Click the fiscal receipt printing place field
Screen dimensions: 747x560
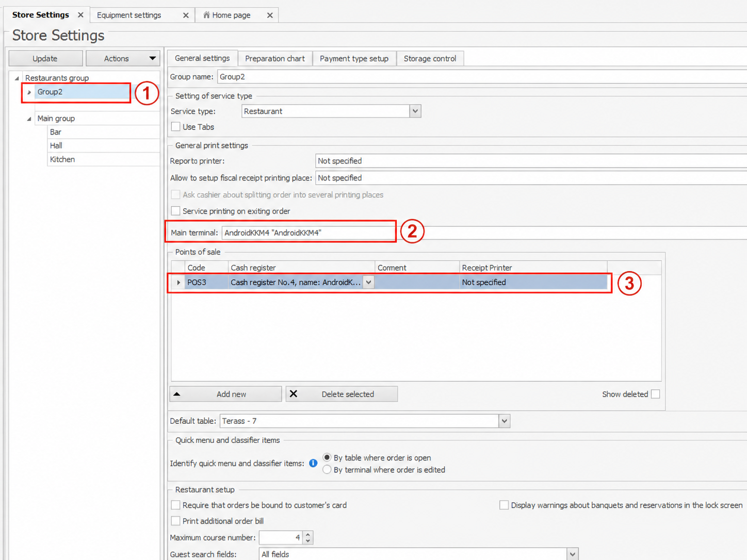pyautogui.click(x=531, y=178)
